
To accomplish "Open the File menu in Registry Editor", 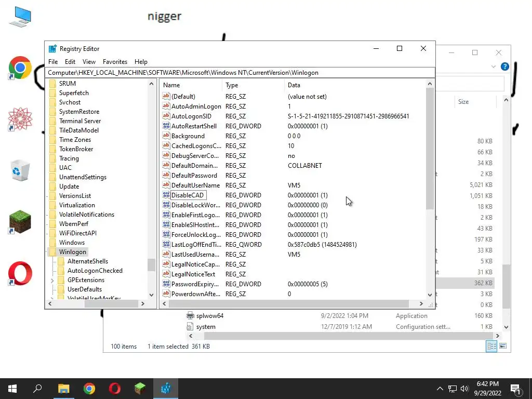I will click(x=53, y=62).
